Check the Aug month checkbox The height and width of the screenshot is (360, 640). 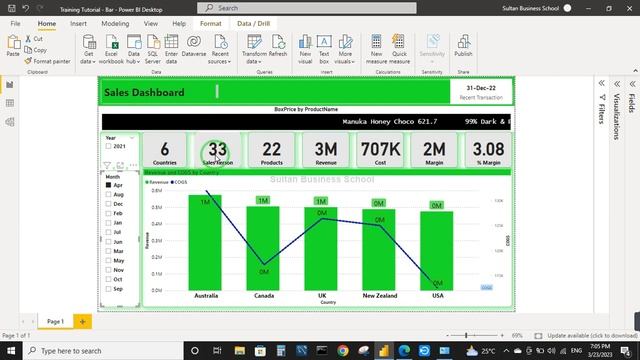108,194
